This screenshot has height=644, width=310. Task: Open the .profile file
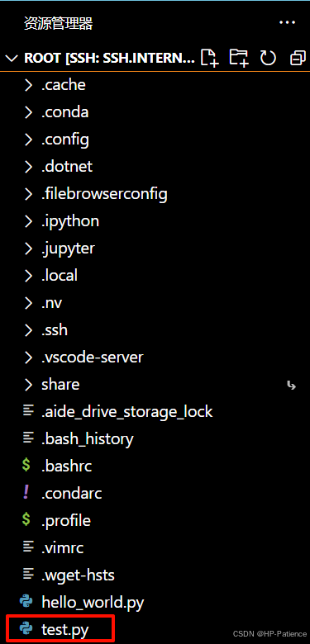pyautogui.click(x=155, y=521)
